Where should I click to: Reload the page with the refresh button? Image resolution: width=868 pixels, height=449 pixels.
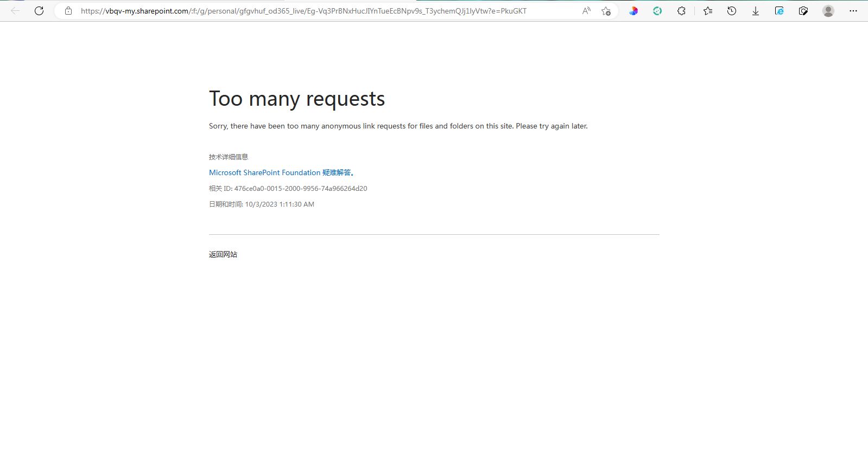[39, 11]
